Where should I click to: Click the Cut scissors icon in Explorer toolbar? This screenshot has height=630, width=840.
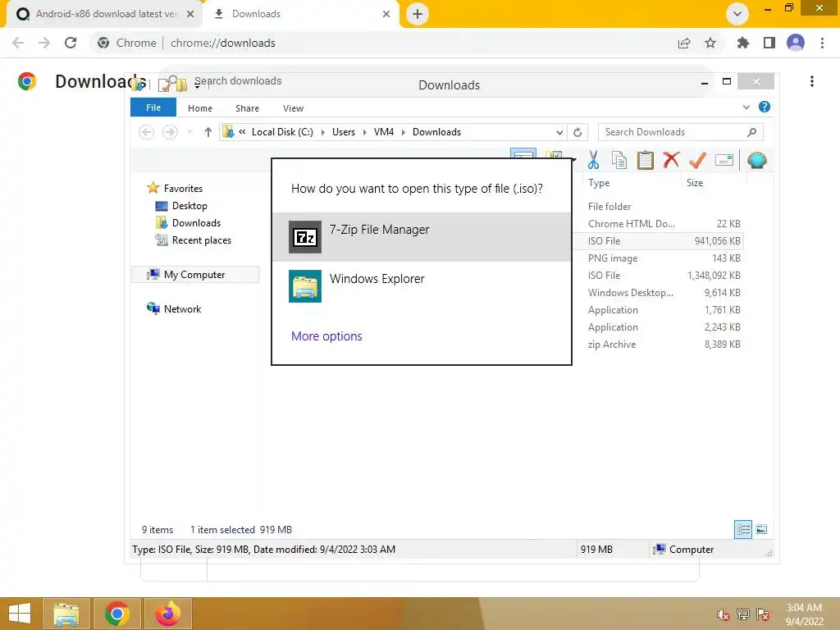point(593,160)
